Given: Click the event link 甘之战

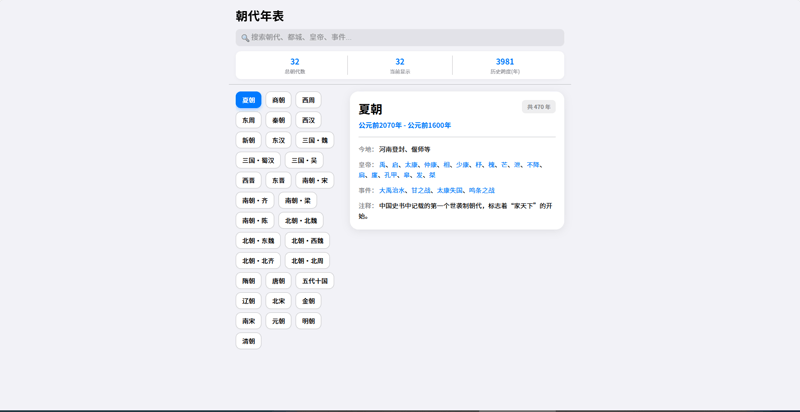Looking at the screenshot, I should click(x=421, y=190).
